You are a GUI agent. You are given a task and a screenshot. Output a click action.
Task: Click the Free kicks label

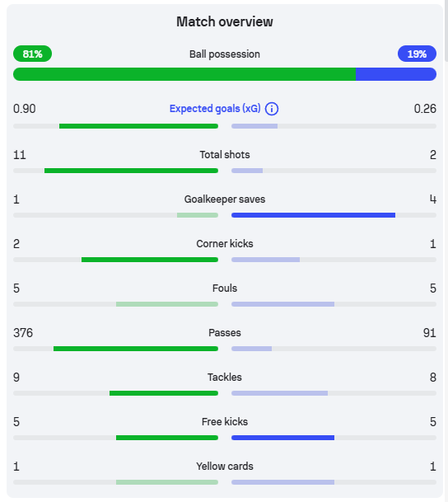tap(225, 422)
